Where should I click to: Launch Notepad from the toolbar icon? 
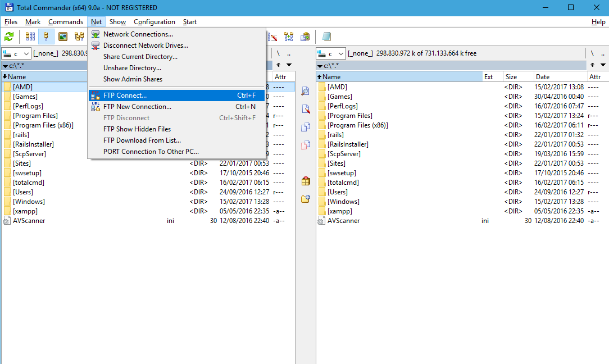click(x=326, y=37)
